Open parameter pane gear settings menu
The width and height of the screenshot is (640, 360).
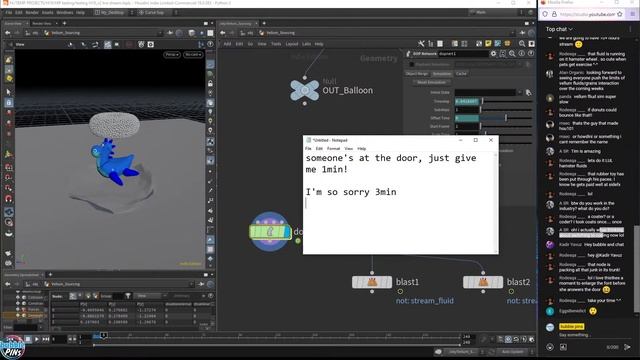click(x=493, y=53)
